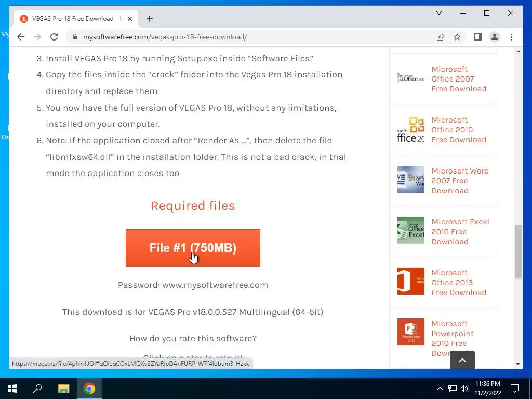The width and height of the screenshot is (532, 399).
Task: Open the network status tray icon
Action: [453, 389]
